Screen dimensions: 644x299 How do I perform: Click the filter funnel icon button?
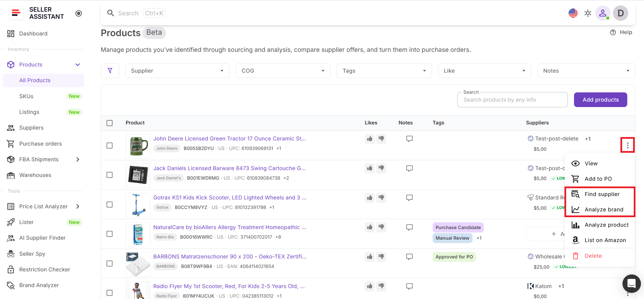click(x=110, y=71)
